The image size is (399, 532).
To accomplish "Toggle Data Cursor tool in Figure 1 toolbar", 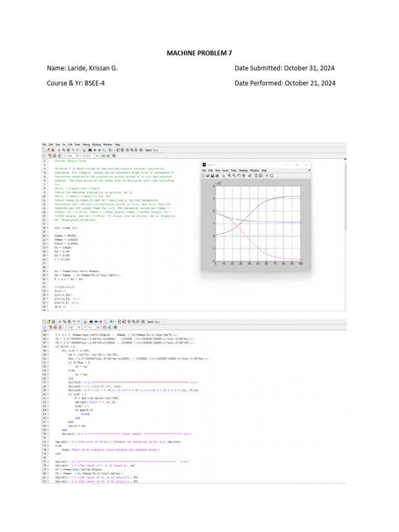I will tap(250, 176).
